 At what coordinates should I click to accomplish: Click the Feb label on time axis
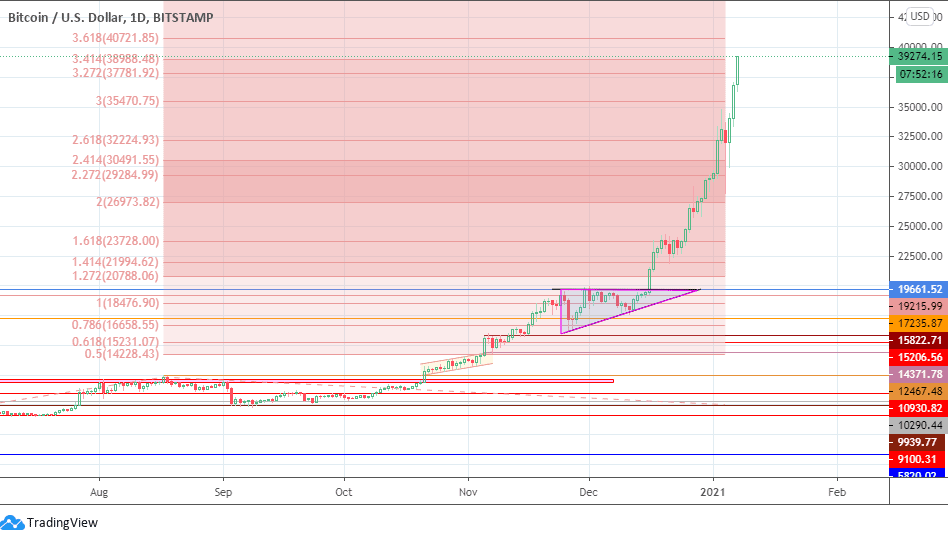click(837, 492)
